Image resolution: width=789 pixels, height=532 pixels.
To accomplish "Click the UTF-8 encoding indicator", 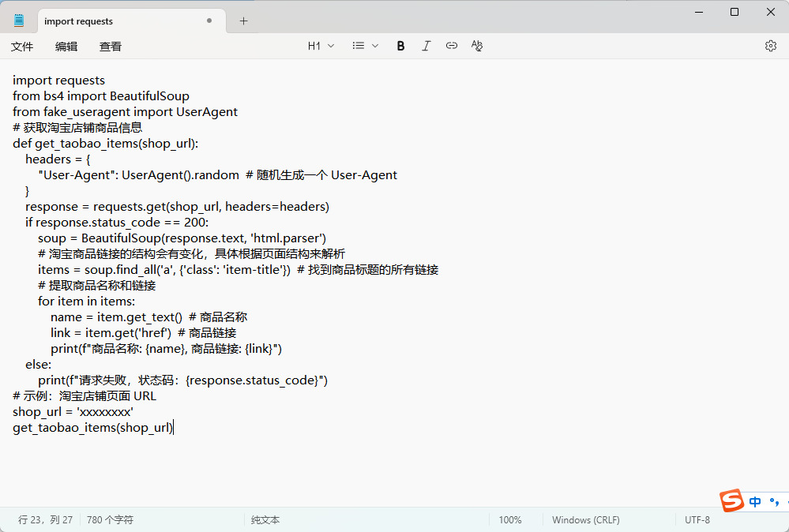I will click(x=697, y=520).
